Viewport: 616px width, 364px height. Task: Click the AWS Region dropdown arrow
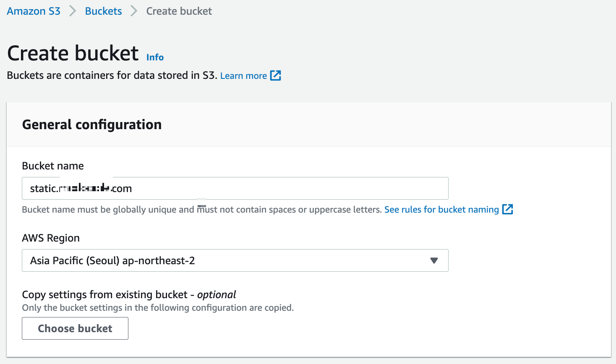(x=434, y=260)
